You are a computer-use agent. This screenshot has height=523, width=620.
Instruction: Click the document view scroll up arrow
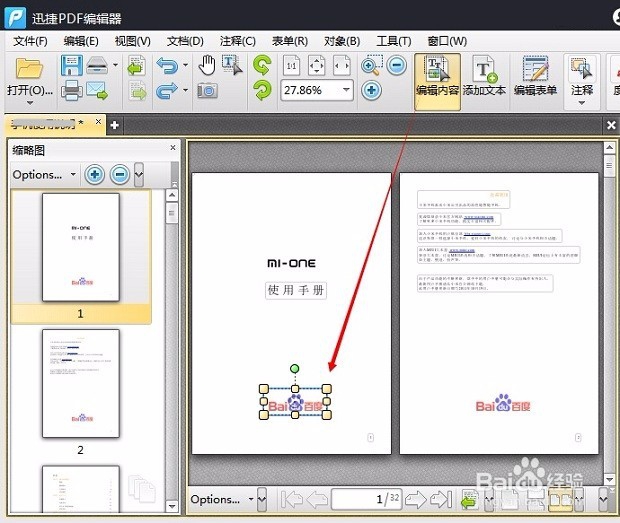609,148
